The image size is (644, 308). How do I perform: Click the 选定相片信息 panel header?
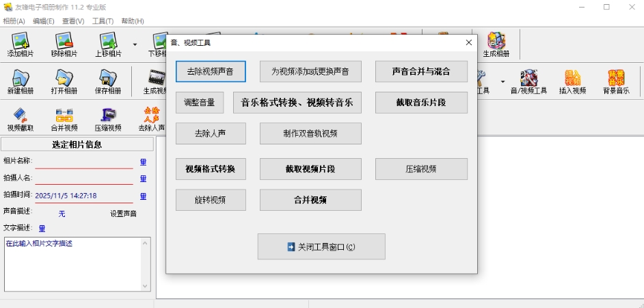coord(77,144)
